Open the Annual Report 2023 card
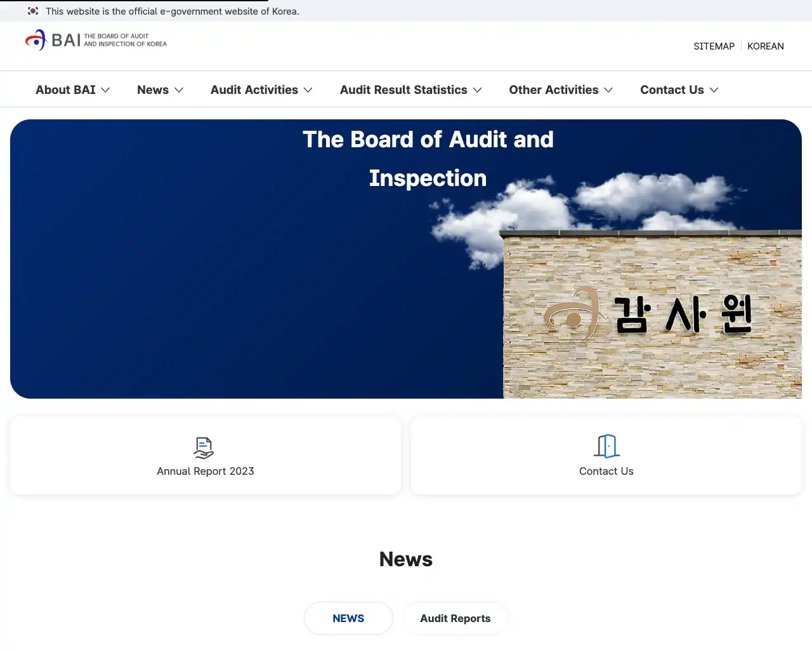 click(x=206, y=455)
